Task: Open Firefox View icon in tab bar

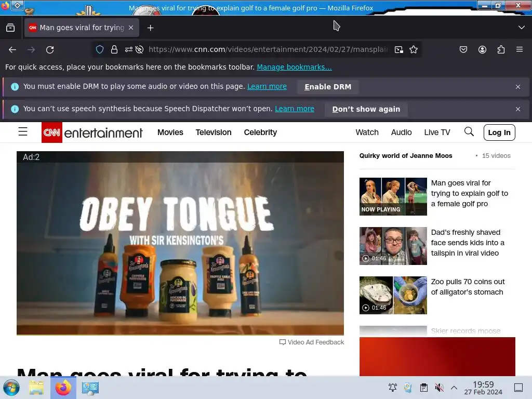Action: tap(10, 28)
